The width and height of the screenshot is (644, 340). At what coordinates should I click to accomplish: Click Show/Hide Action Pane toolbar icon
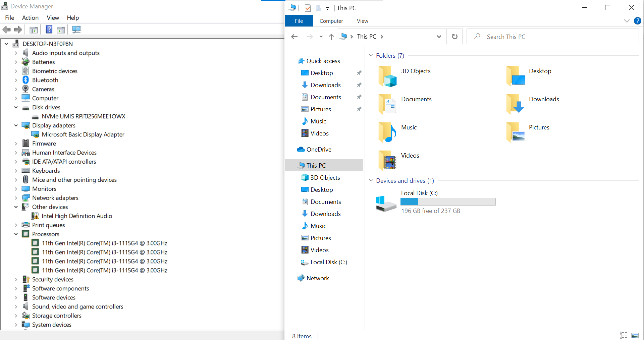61,30
